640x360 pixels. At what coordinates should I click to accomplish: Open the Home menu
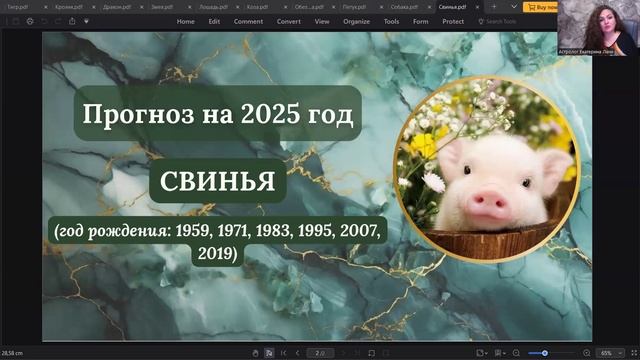point(185,22)
